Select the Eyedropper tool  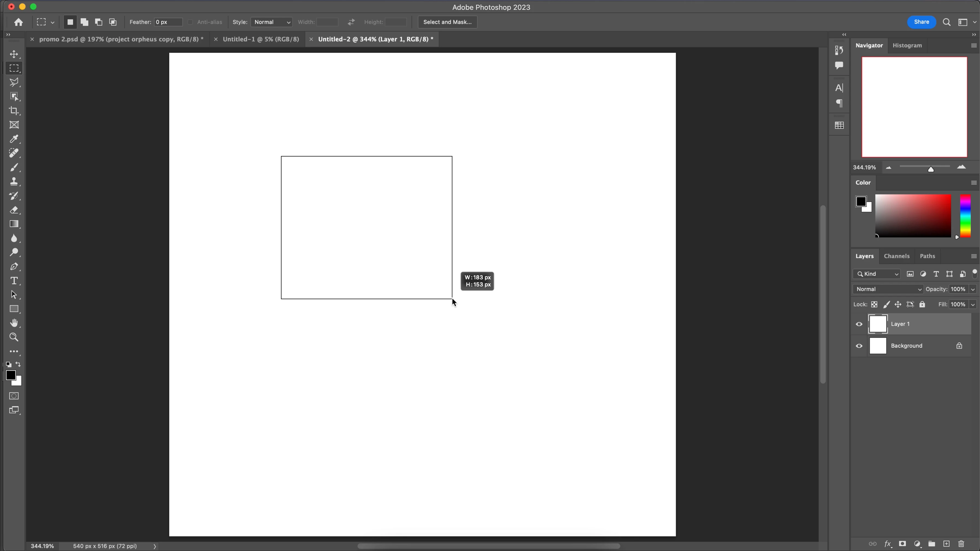click(x=14, y=139)
